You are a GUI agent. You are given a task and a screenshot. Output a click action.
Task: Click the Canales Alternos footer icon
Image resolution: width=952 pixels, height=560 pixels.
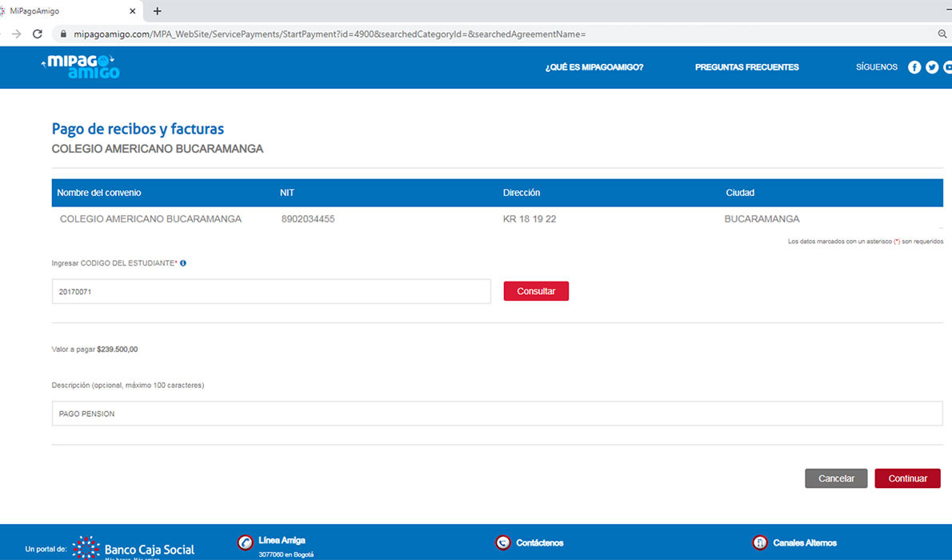pos(760,543)
